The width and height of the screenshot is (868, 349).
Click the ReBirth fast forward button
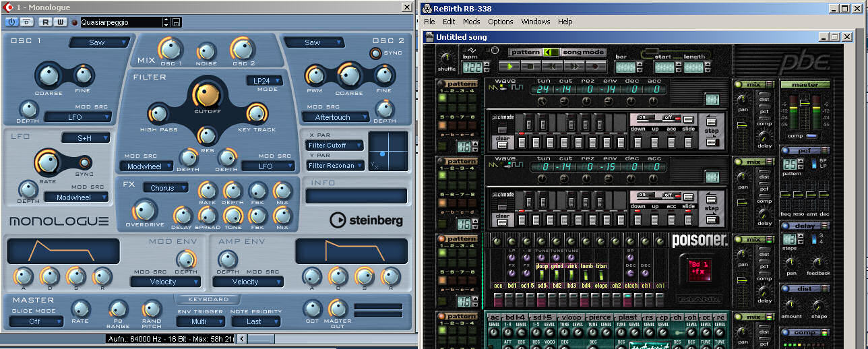[573, 66]
